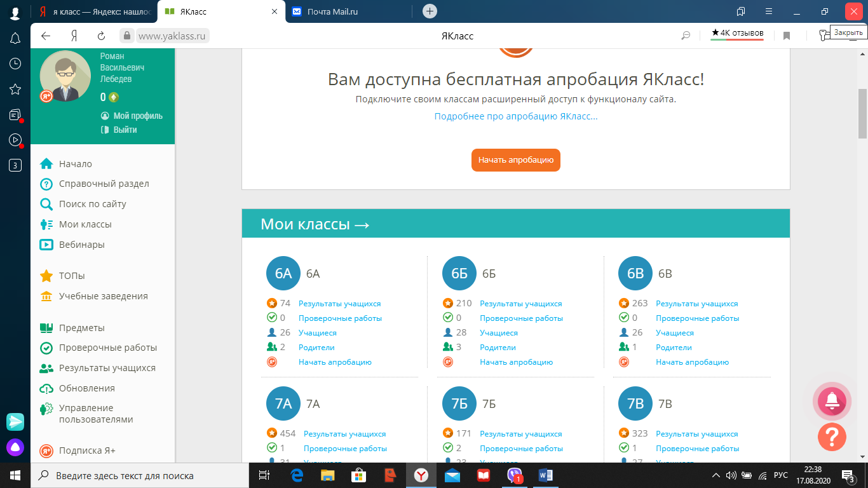Open Результаты учащихся link for 6В
Image resolution: width=868 pixels, height=488 pixels.
[x=696, y=304]
